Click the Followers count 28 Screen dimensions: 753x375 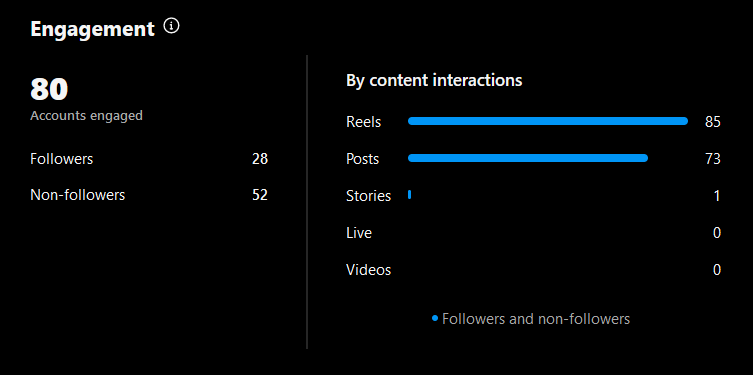(260, 159)
